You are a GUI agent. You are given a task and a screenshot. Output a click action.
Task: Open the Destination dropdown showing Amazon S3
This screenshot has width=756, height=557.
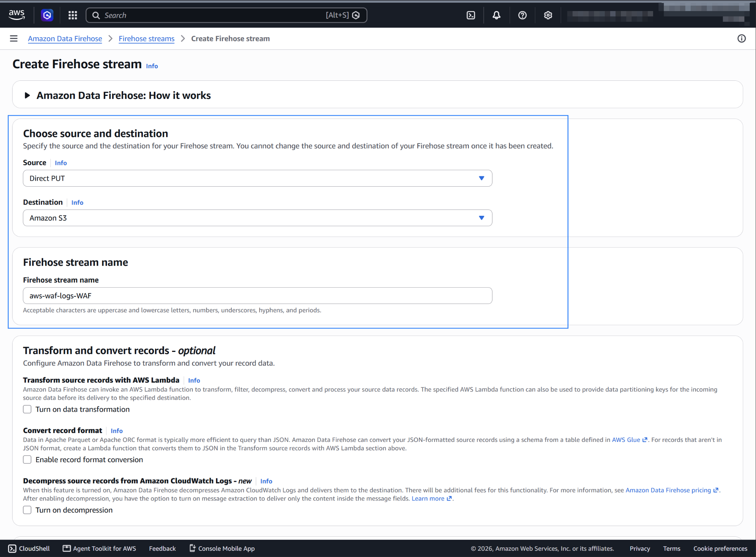coord(257,218)
